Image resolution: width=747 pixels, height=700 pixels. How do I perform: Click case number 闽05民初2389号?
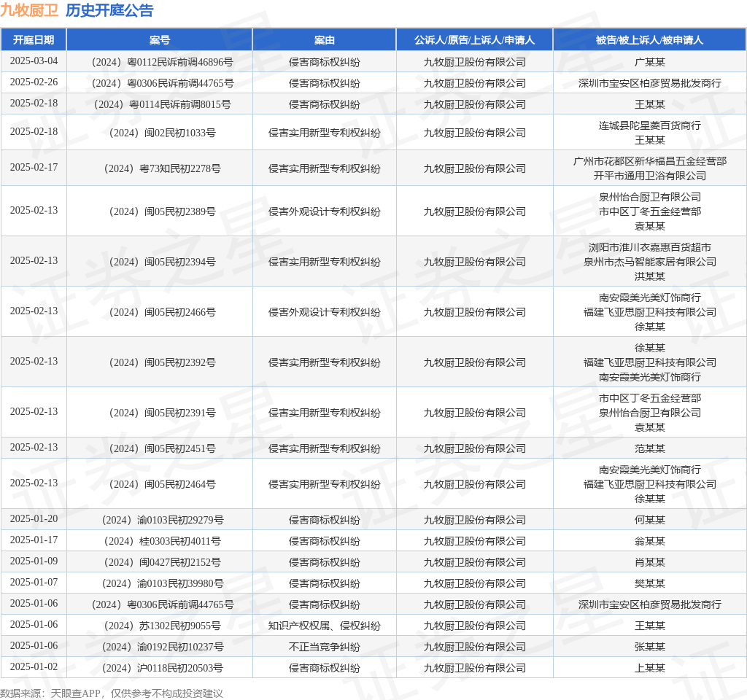[163, 211]
